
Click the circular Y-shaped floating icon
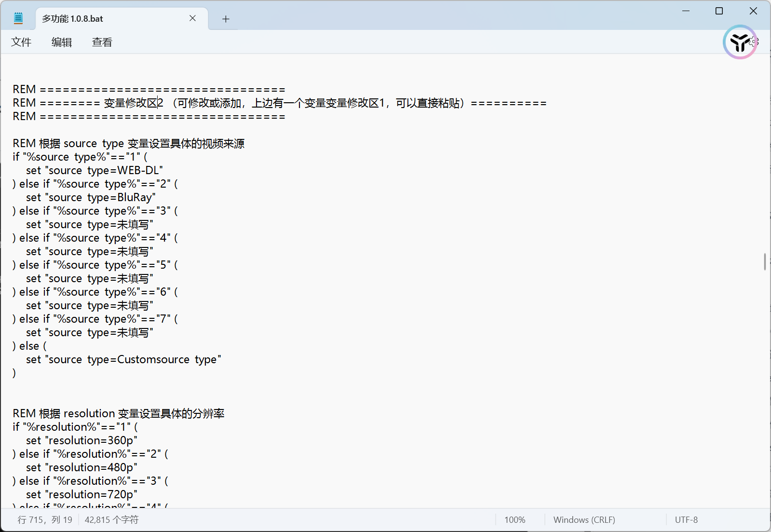(x=739, y=42)
